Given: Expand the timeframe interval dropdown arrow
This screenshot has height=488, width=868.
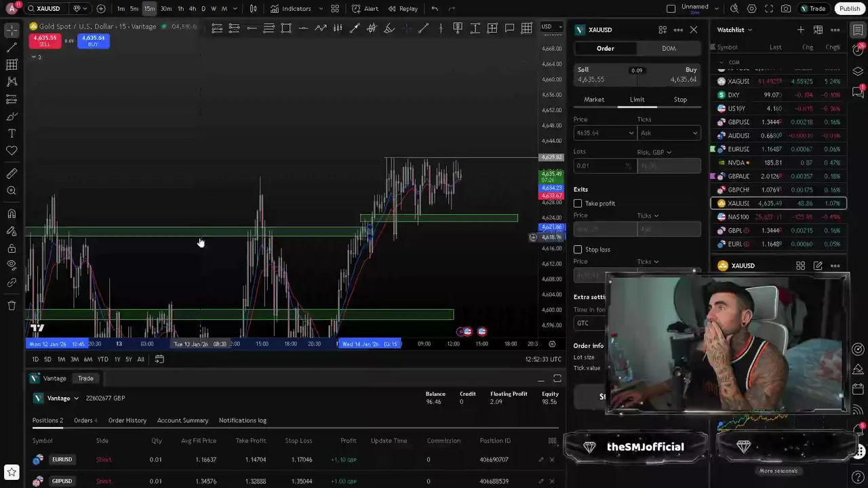Looking at the screenshot, I should [x=235, y=9].
